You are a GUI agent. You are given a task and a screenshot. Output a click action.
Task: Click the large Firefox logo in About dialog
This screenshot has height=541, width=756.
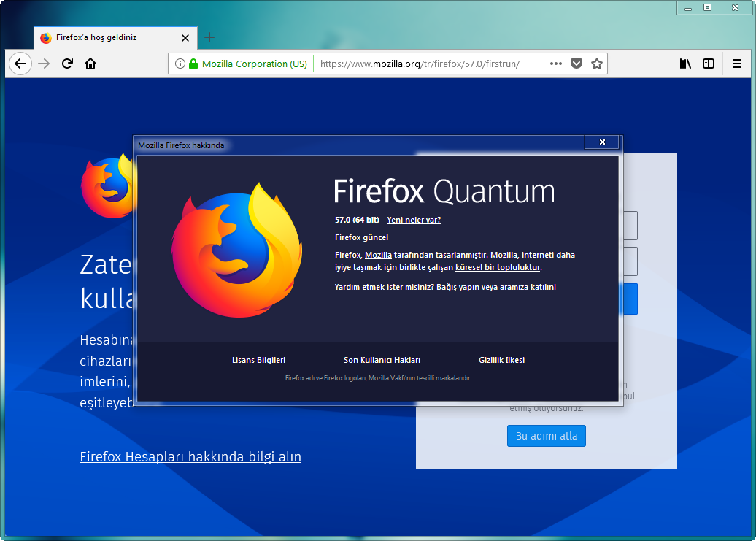(x=236, y=250)
